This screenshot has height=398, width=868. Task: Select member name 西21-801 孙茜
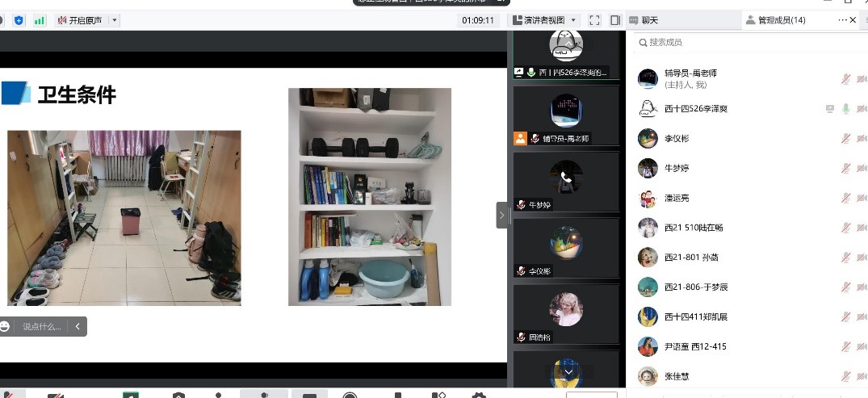[x=691, y=258]
